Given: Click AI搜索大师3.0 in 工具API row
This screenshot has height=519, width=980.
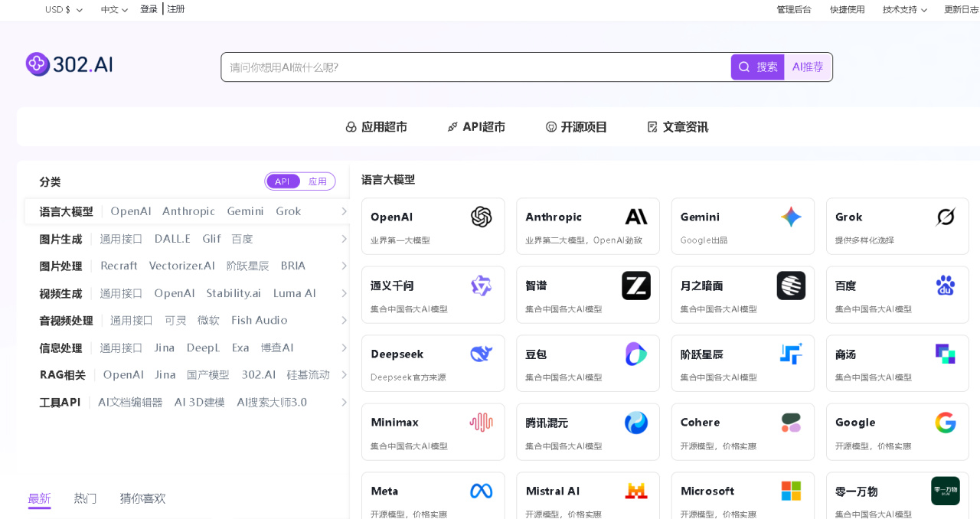Looking at the screenshot, I should click(272, 402).
